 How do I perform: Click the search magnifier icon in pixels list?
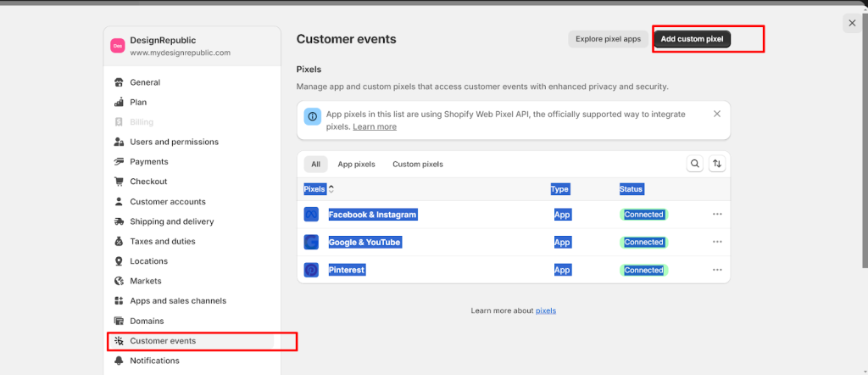[x=695, y=164]
